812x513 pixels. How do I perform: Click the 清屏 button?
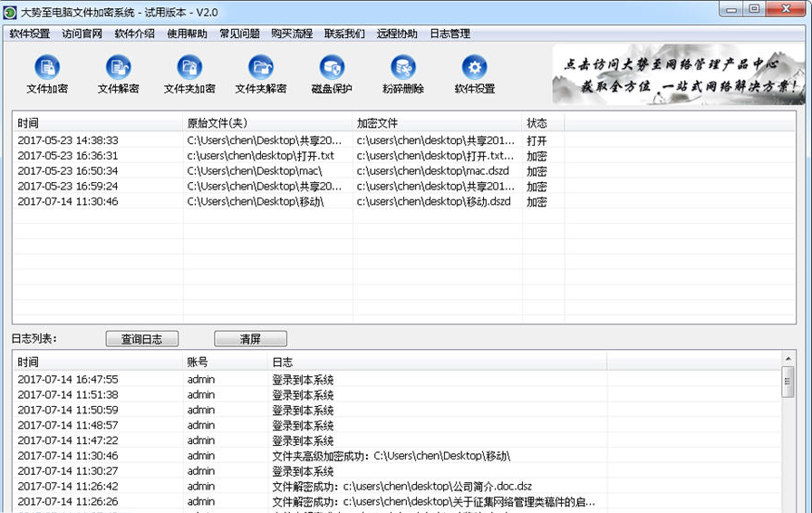pyautogui.click(x=250, y=339)
